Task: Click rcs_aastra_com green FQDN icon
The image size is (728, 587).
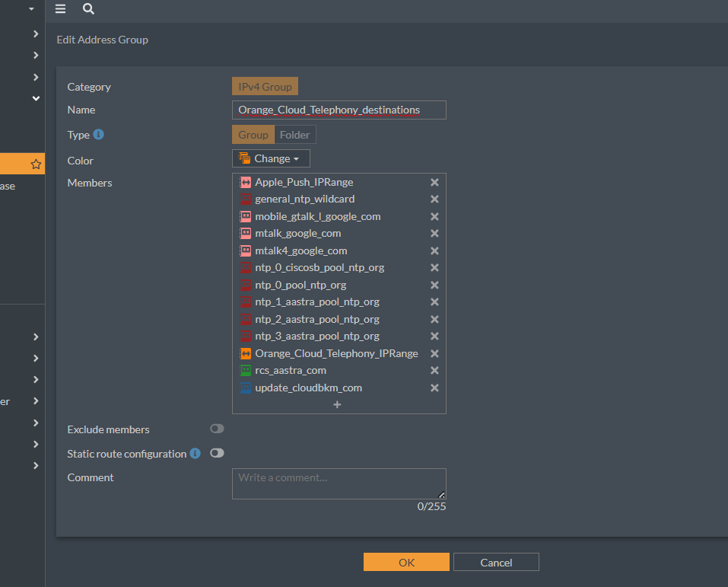Action: coord(245,371)
